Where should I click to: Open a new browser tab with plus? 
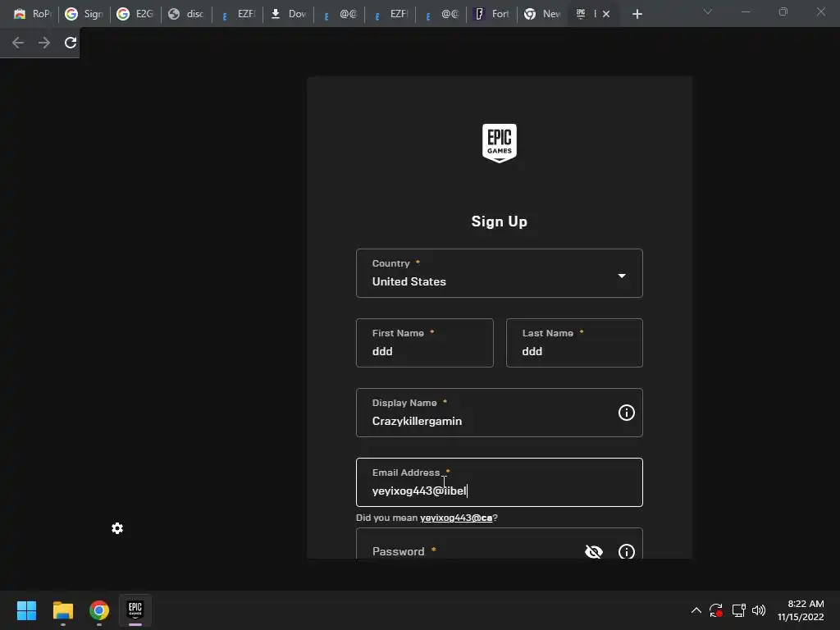point(637,14)
